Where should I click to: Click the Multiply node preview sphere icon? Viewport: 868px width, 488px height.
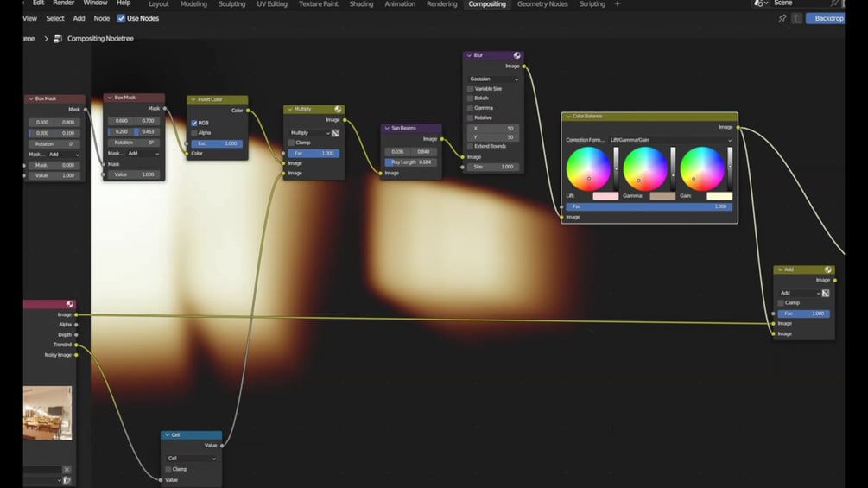point(338,109)
